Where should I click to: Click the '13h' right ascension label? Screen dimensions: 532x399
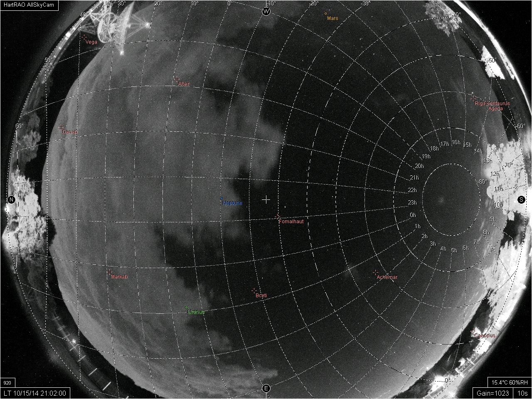click(x=488, y=161)
